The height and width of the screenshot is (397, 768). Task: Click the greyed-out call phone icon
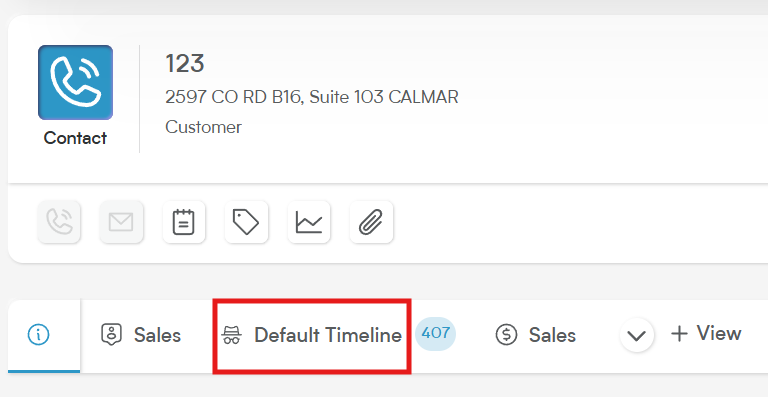click(x=59, y=222)
